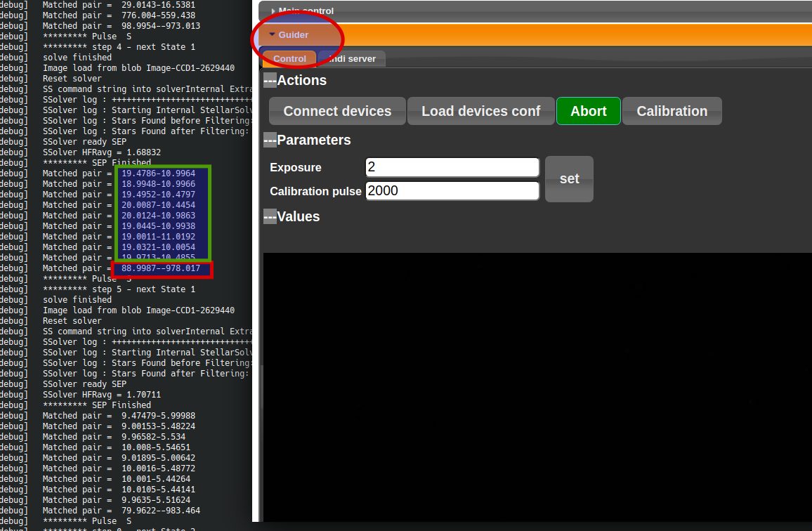
Task: Select log line 'SSolver HFRavg = 1.68832'
Action: pos(101,152)
